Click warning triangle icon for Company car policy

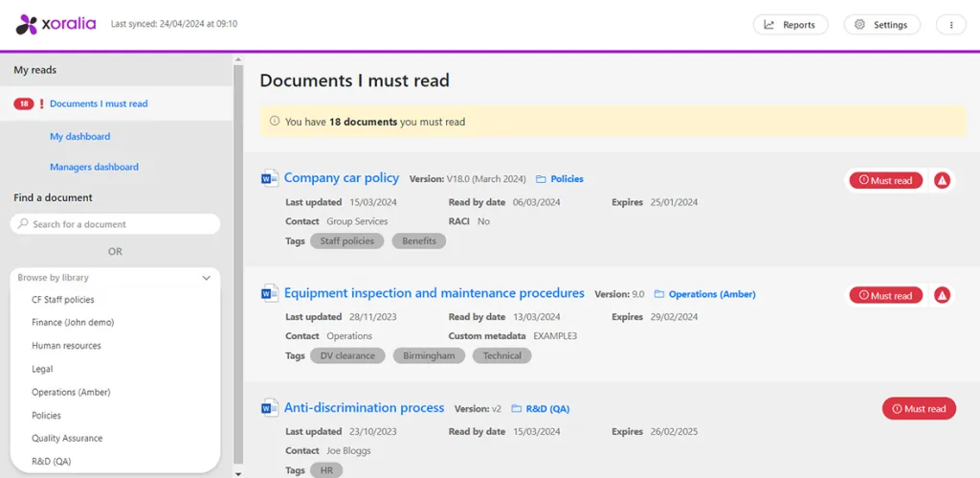[942, 180]
